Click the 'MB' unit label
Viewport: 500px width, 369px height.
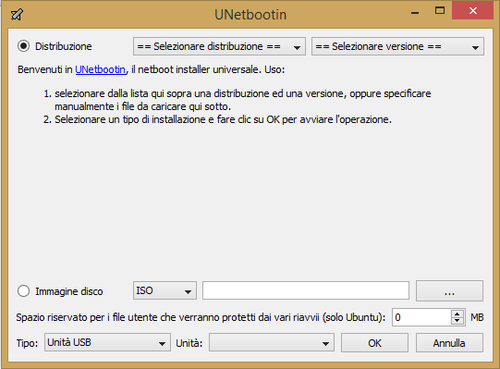(x=477, y=317)
